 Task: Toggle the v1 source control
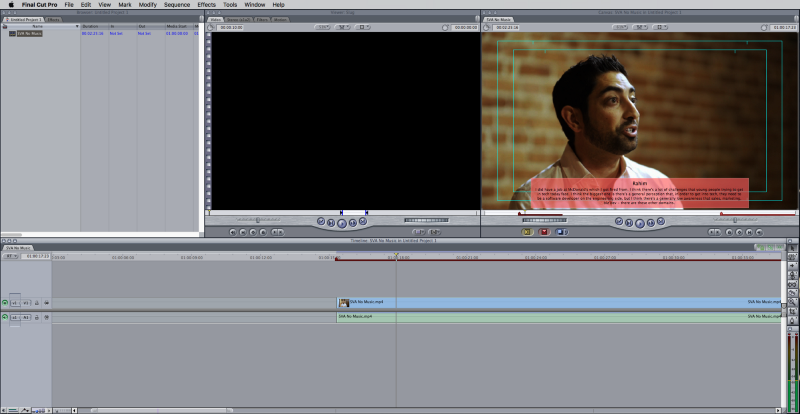coord(14,303)
